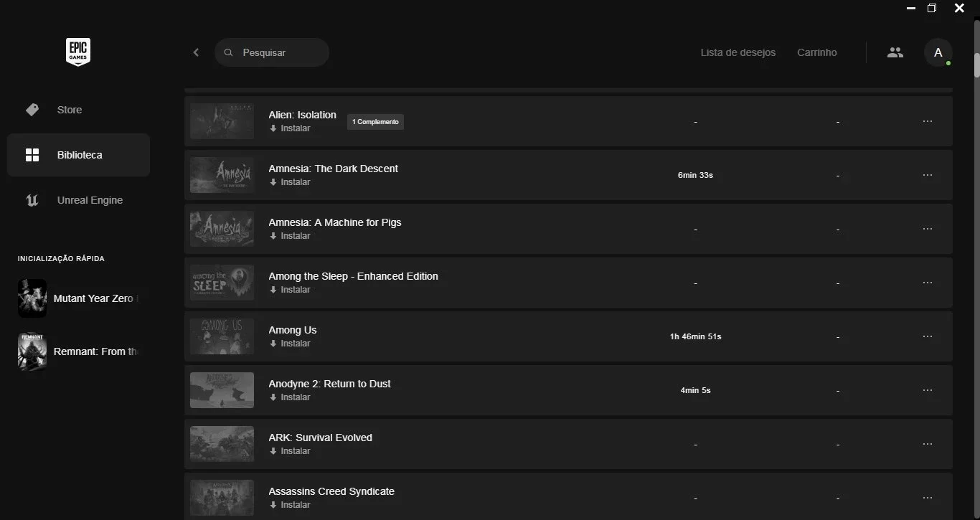Open the account avatar A

pyautogui.click(x=938, y=52)
